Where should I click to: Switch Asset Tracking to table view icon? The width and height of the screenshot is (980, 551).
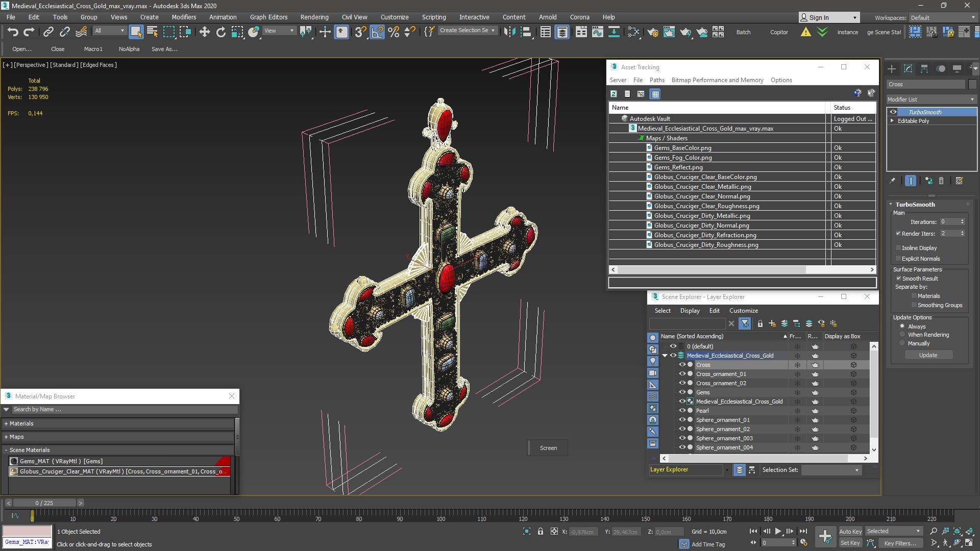point(655,94)
